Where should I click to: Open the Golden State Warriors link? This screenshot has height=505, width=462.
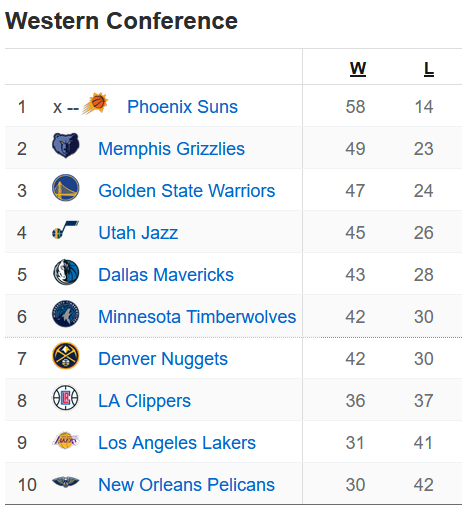[187, 191]
